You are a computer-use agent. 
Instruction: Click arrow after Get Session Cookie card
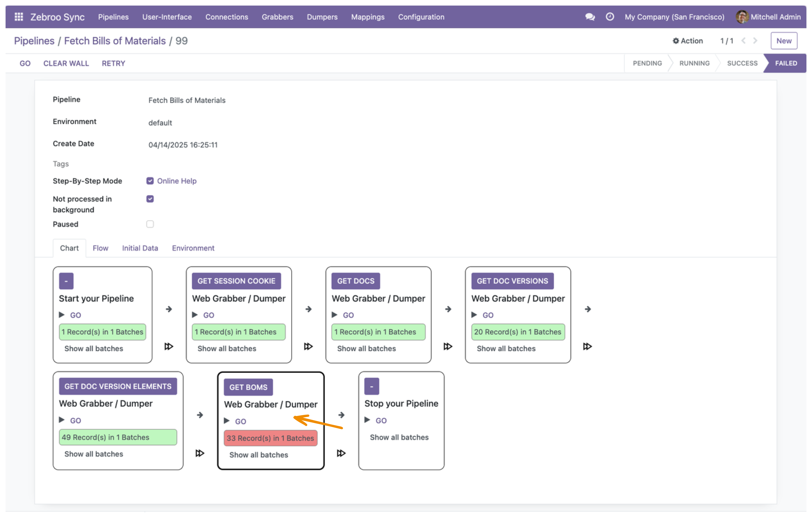point(308,309)
